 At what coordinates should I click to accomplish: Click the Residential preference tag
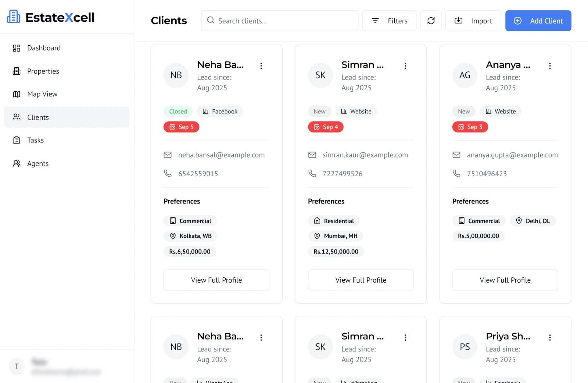[334, 221]
